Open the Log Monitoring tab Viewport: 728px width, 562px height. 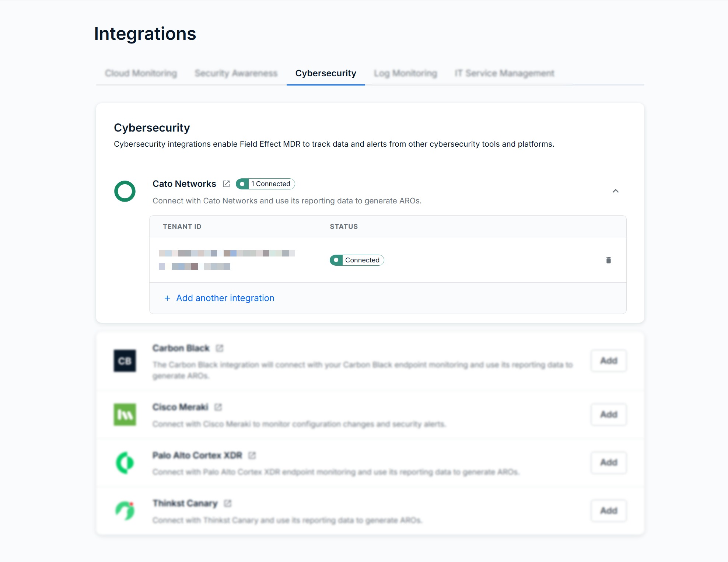coord(406,73)
